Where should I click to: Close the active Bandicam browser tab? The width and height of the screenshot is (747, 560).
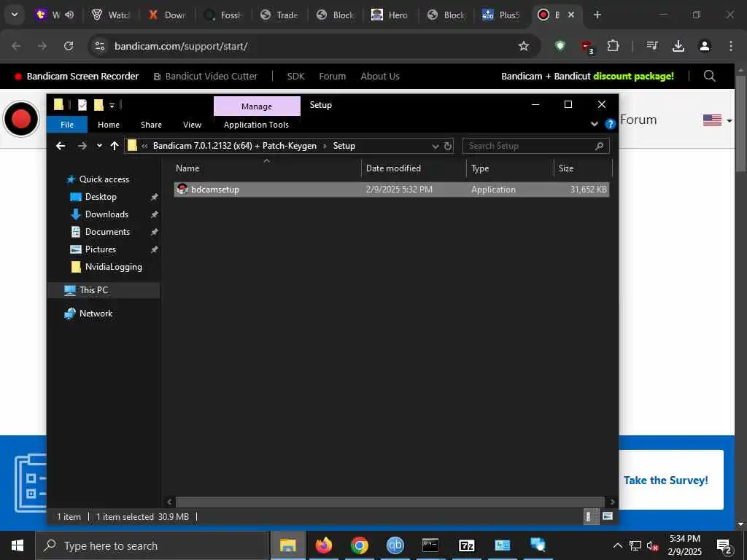click(x=571, y=15)
